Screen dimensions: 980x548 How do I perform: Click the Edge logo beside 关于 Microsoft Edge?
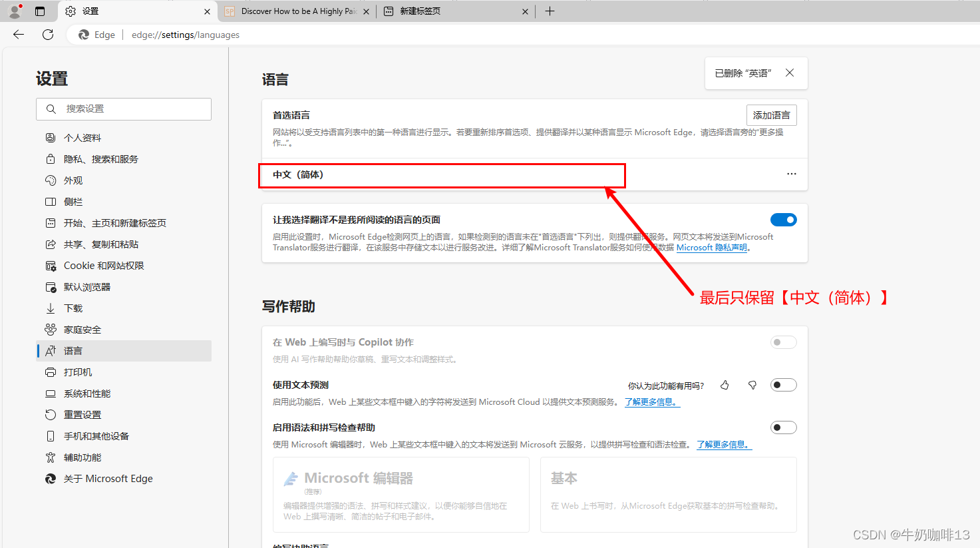pos(51,479)
